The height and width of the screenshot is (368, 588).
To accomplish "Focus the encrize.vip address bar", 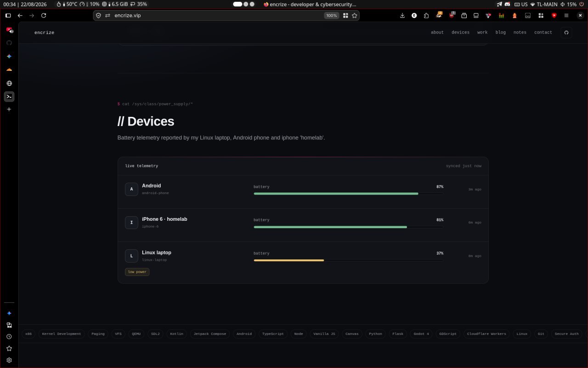I will [x=216, y=15].
